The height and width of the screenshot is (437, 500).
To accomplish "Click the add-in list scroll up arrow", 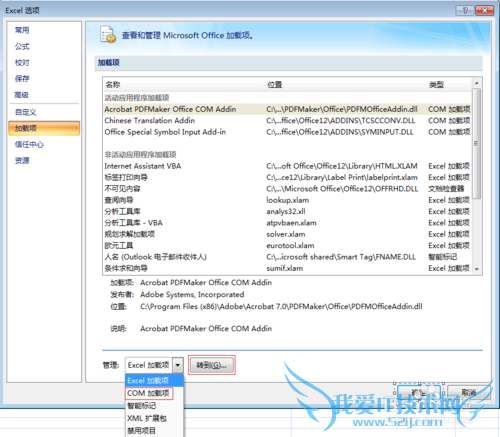I will click(x=477, y=83).
